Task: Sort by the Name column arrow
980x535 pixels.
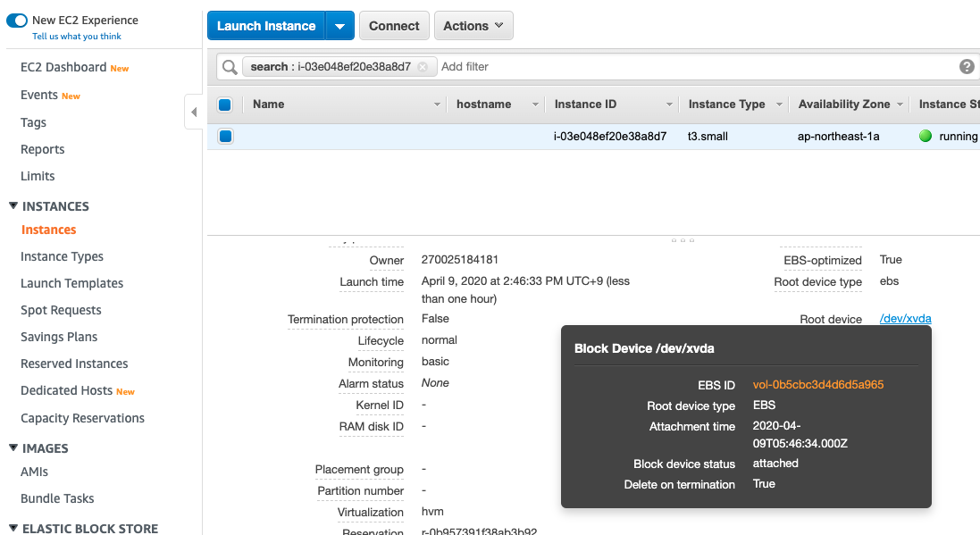Action: click(437, 104)
